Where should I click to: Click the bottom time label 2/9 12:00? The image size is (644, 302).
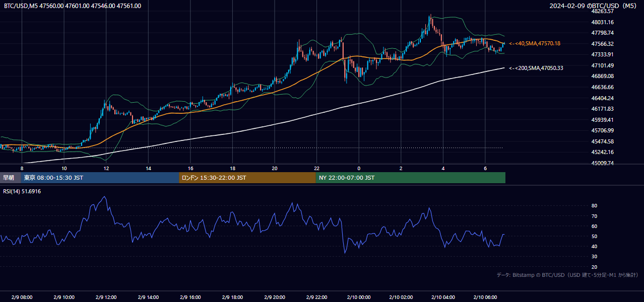coord(106,297)
